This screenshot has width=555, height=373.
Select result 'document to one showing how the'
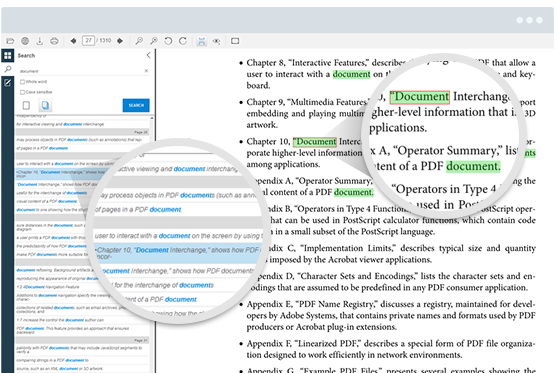tap(50, 210)
